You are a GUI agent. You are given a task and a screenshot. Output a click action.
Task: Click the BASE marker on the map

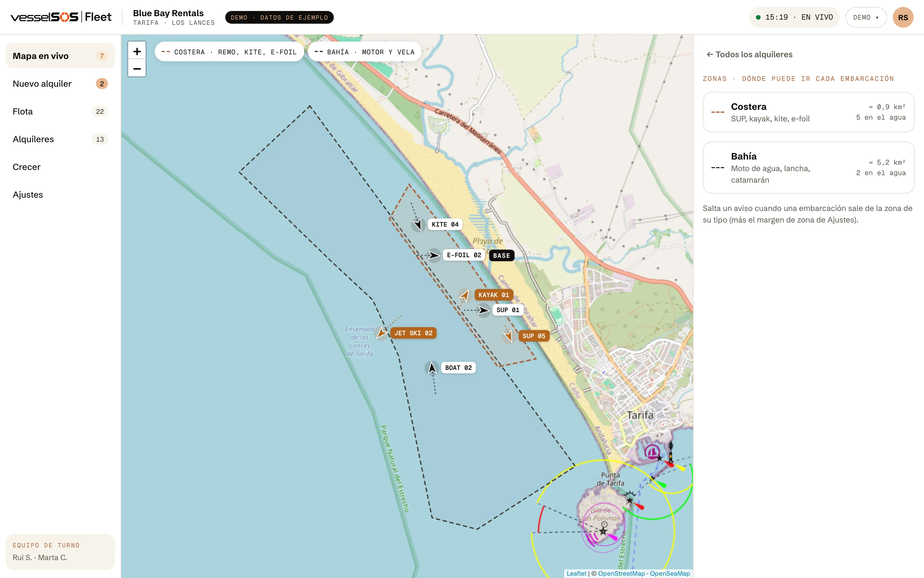pyautogui.click(x=501, y=256)
